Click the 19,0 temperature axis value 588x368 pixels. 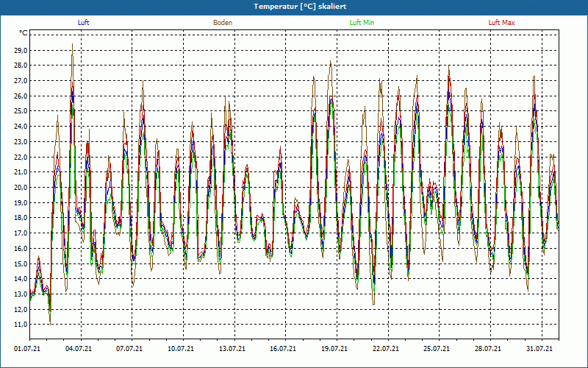click(21, 203)
